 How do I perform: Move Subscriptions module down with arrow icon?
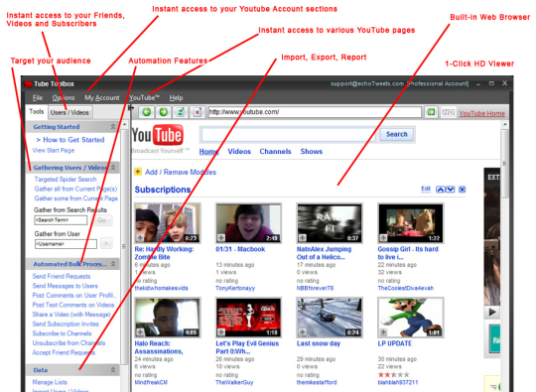pos(450,190)
